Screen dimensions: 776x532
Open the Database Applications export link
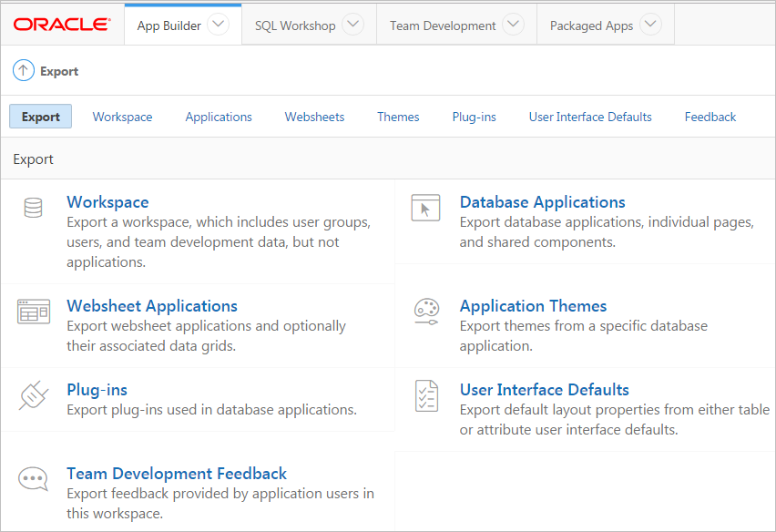pyautogui.click(x=542, y=202)
